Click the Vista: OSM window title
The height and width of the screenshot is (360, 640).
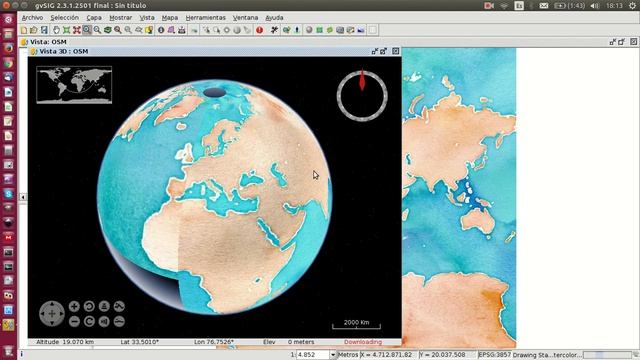pyautogui.click(x=48, y=42)
